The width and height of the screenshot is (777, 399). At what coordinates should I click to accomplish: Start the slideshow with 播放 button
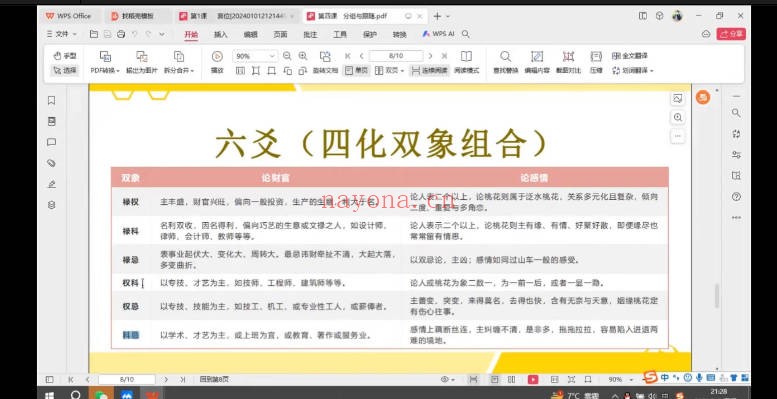pos(217,62)
